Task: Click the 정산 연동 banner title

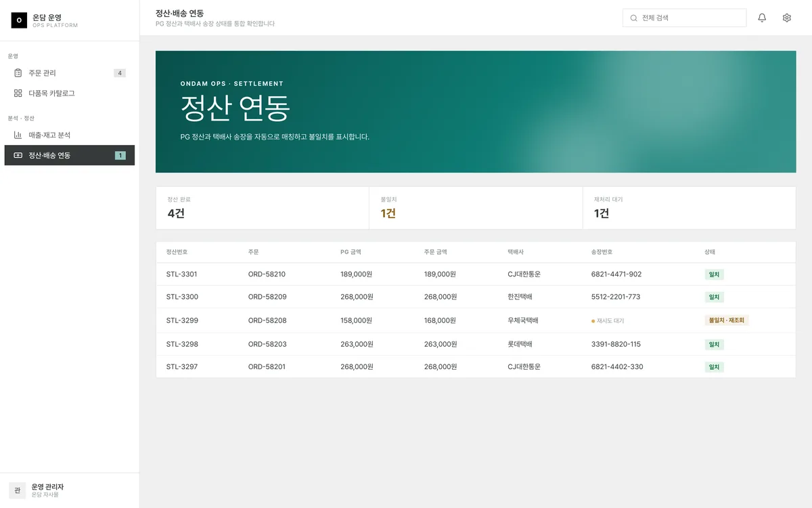Action: [235, 108]
